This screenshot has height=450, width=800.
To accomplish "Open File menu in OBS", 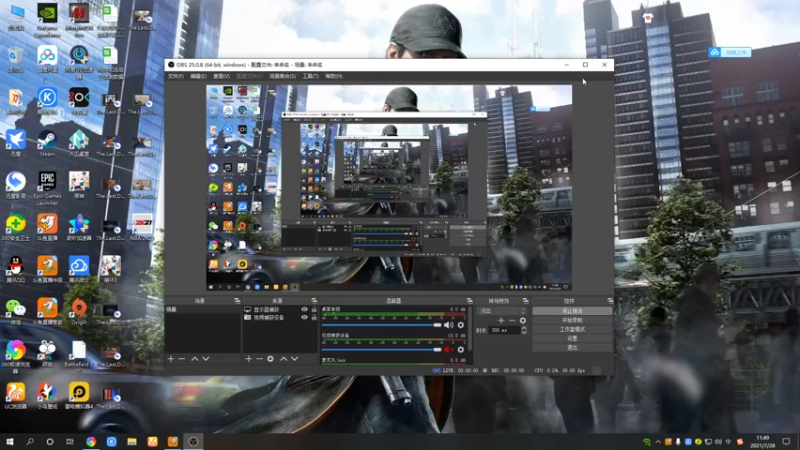I will (x=176, y=76).
